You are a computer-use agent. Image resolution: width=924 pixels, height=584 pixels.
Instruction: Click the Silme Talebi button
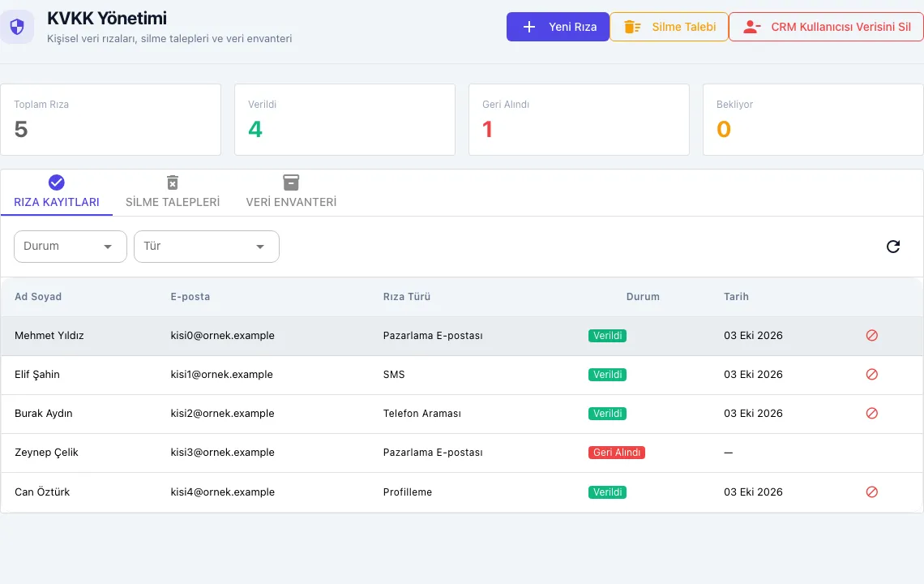pos(669,27)
